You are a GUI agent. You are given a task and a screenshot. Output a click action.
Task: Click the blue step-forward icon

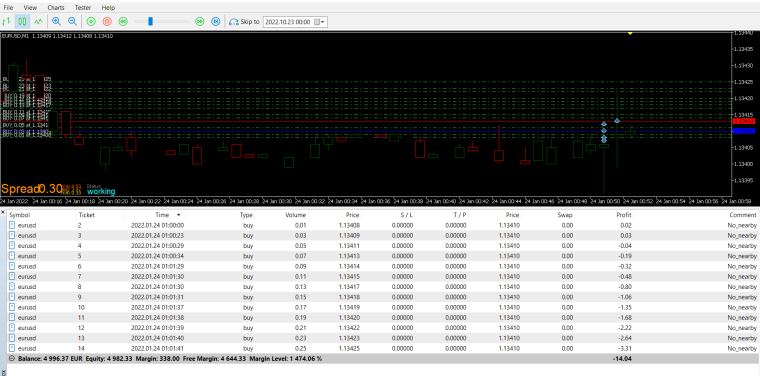pos(216,21)
